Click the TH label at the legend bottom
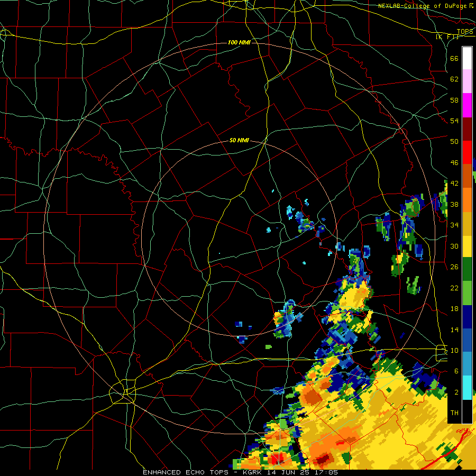476x476 pixels. coord(454,413)
